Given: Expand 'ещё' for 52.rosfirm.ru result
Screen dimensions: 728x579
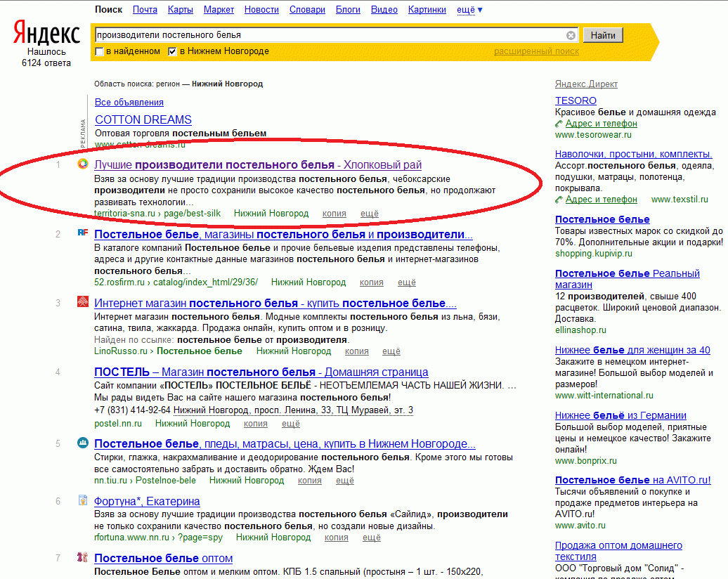Looking at the screenshot, I should (x=407, y=282).
